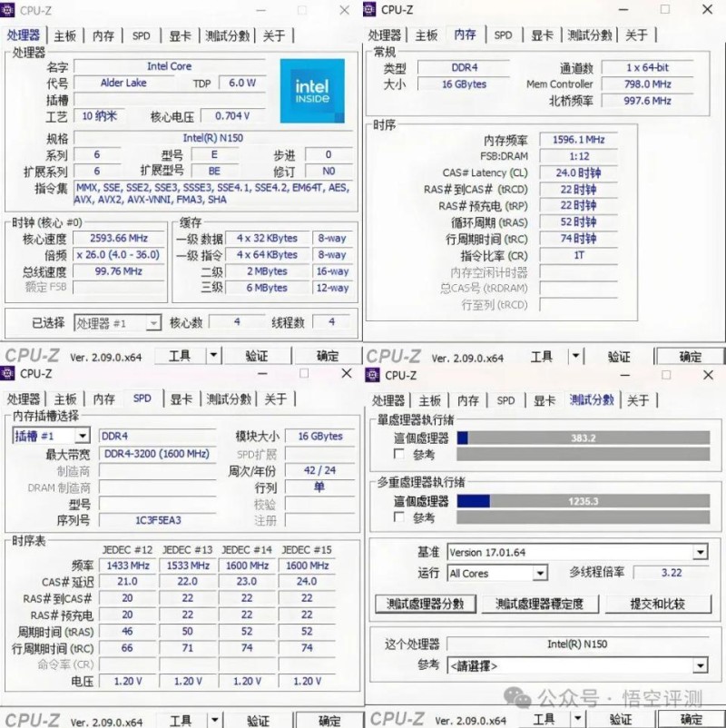Click 核心速度 2593.66 MHz value

(x=119, y=238)
